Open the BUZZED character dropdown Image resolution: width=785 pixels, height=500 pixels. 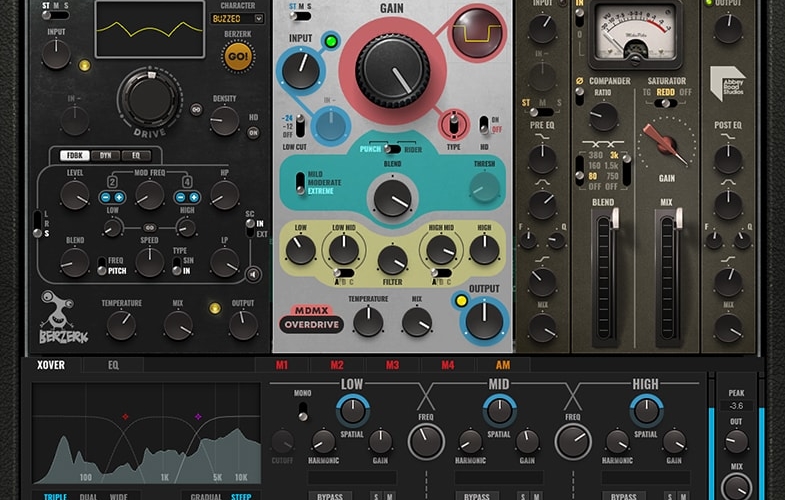point(238,19)
